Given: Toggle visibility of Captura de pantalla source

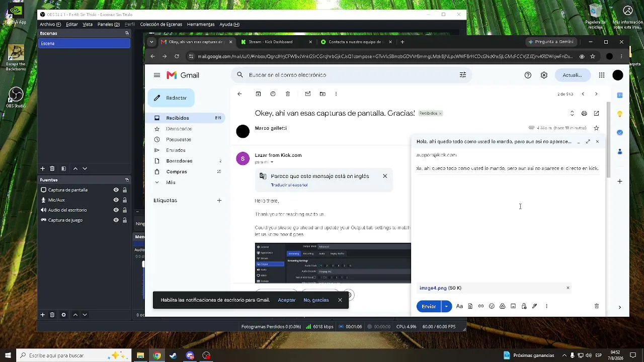Looking at the screenshot, I should point(116,190).
